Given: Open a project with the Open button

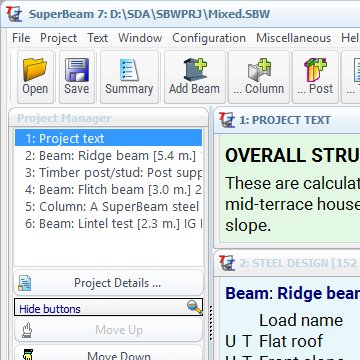Looking at the screenshot, I should [35, 77].
